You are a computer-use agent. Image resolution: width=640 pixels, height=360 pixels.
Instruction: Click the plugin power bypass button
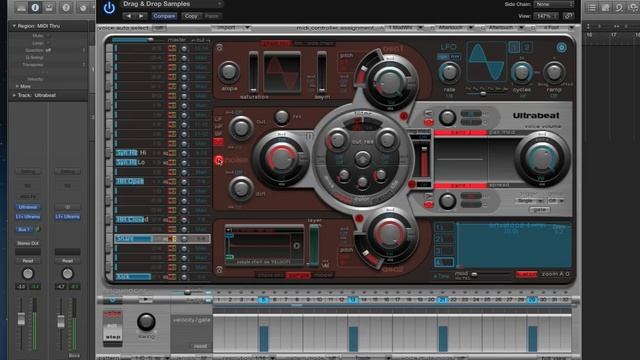(x=109, y=9)
